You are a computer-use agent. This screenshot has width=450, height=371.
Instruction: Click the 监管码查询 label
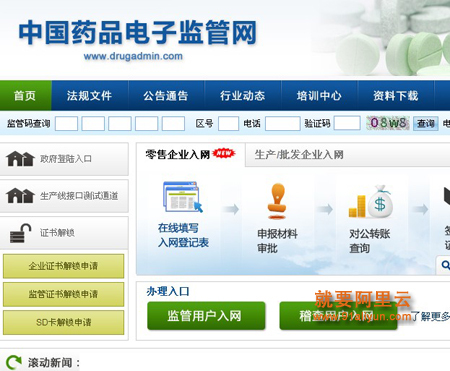pyautogui.click(x=29, y=124)
